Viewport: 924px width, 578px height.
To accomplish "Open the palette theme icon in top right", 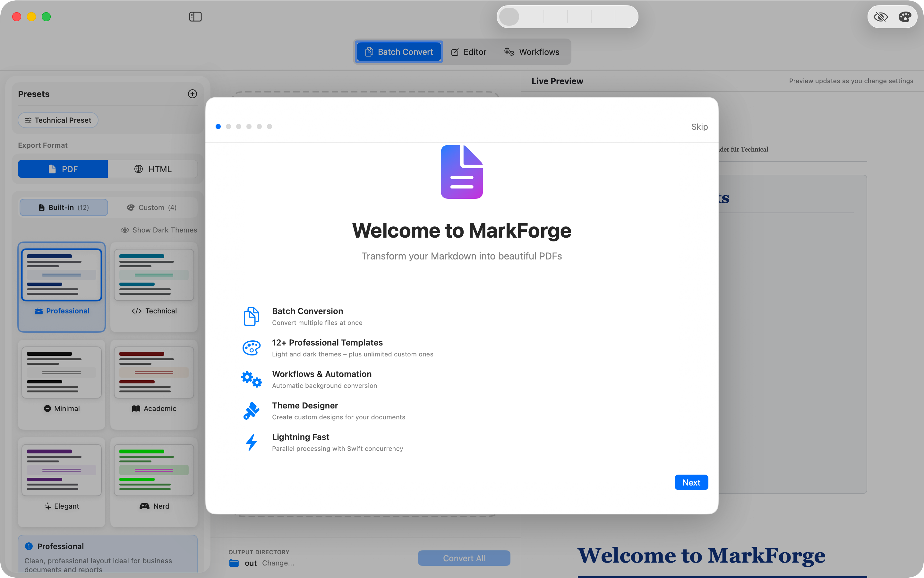I will click(x=904, y=17).
